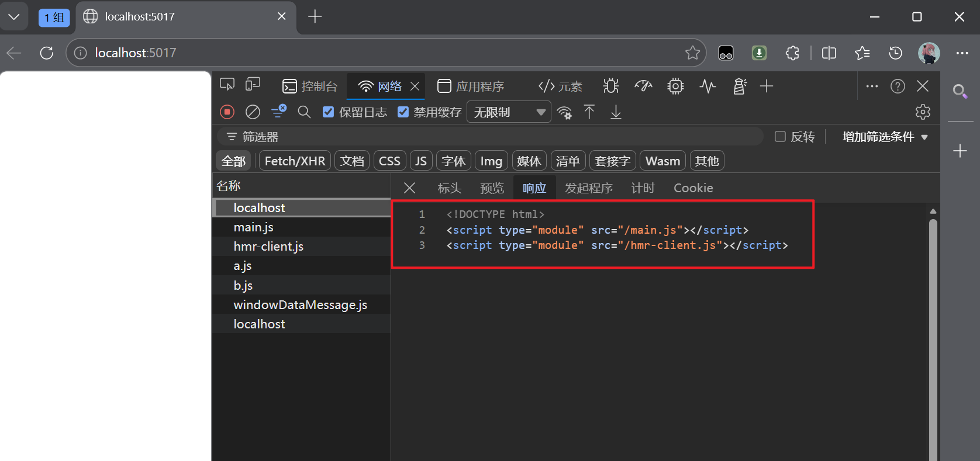Select the 全部 filter type
Image resolution: width=980 pixels, height=461 pixels.
click(x=233, y=161)
